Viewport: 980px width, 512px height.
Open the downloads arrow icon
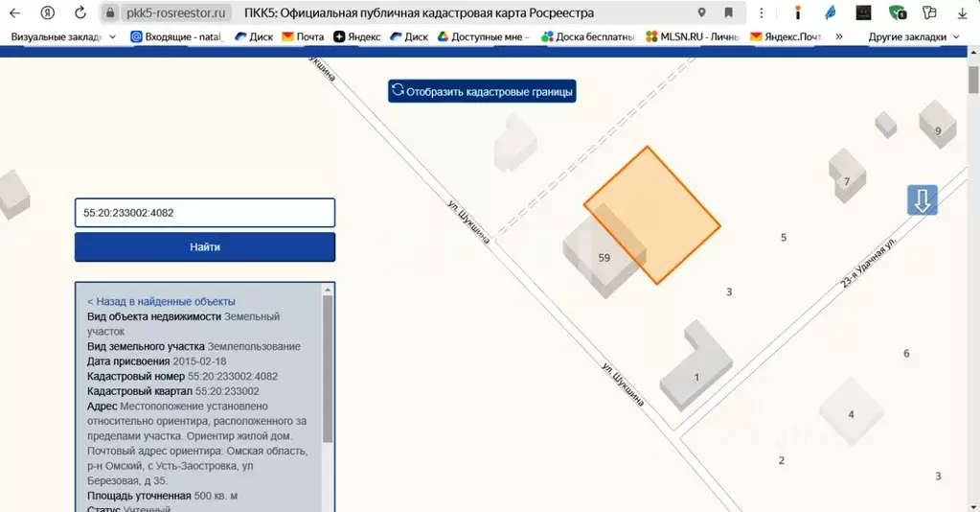pos(962,13)
